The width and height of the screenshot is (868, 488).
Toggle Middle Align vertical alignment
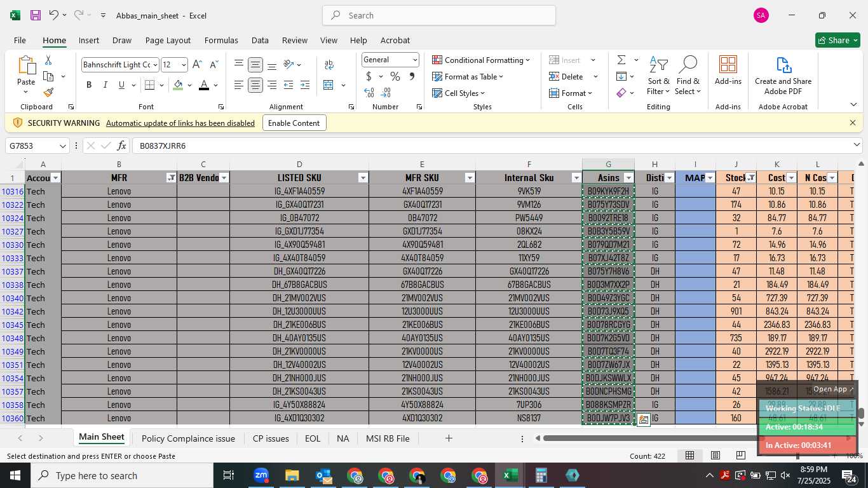(x=255, y=65)
